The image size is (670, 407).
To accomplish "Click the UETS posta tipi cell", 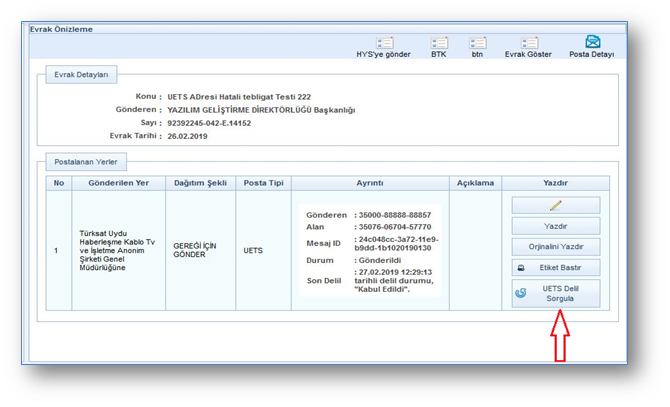I will point(253,250).
